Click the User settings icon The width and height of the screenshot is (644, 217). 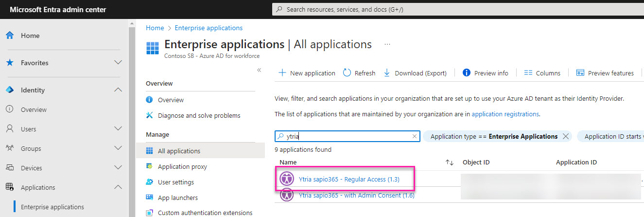[x=150, y=182]
